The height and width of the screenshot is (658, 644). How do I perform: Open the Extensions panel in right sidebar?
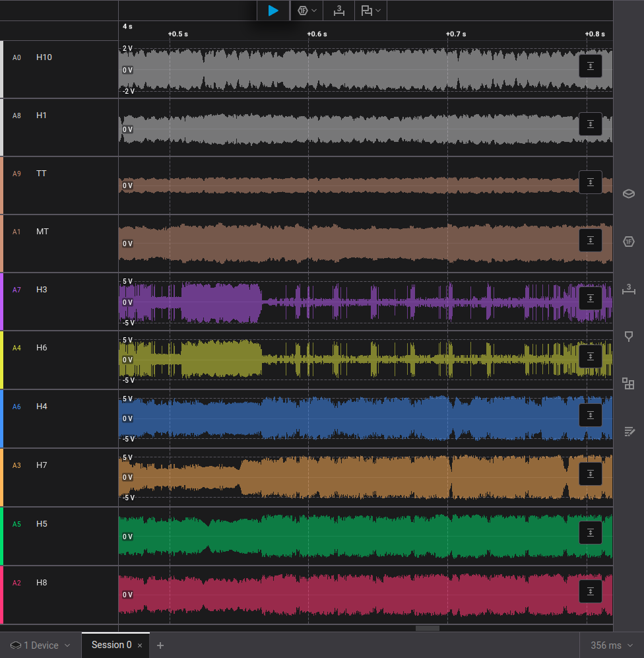(x=629, y=384)
